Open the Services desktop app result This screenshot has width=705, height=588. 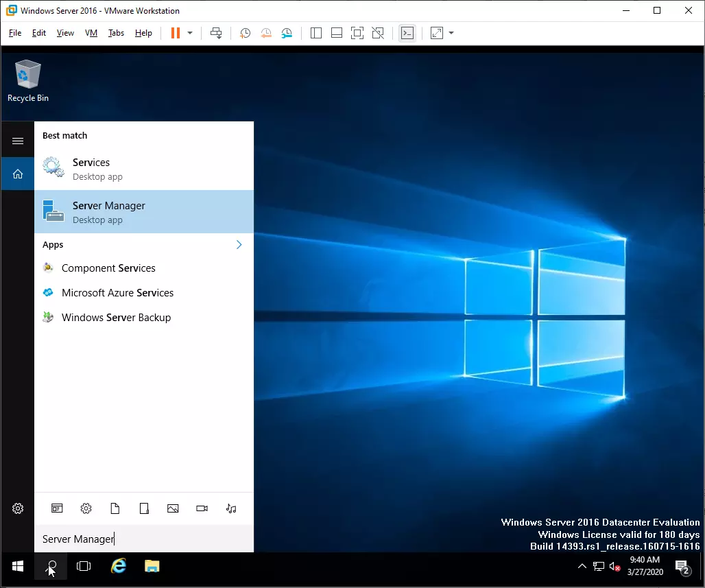[144, 169]
